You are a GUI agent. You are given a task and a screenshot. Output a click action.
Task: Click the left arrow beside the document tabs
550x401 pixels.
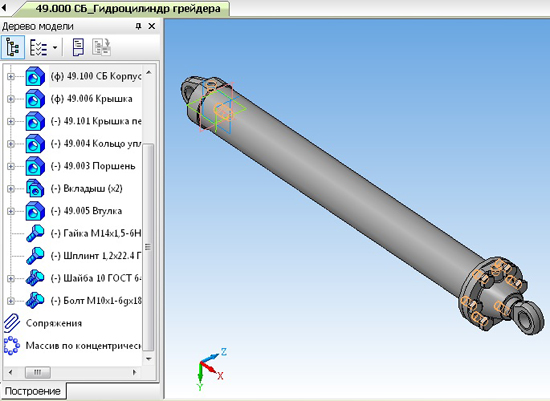4,8
